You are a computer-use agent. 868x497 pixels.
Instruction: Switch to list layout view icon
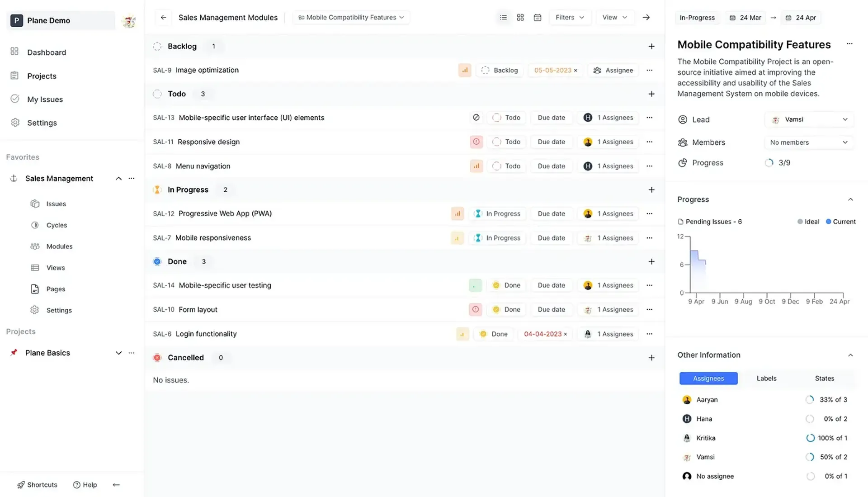click(x=503, y=17)
